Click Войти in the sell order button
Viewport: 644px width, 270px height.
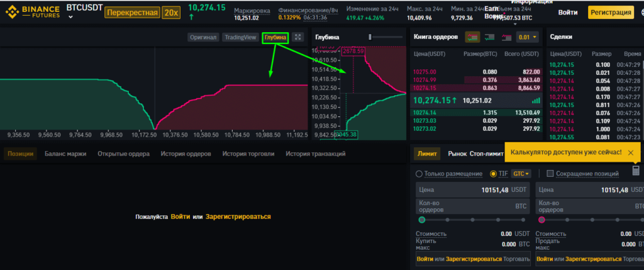(544, 259)
